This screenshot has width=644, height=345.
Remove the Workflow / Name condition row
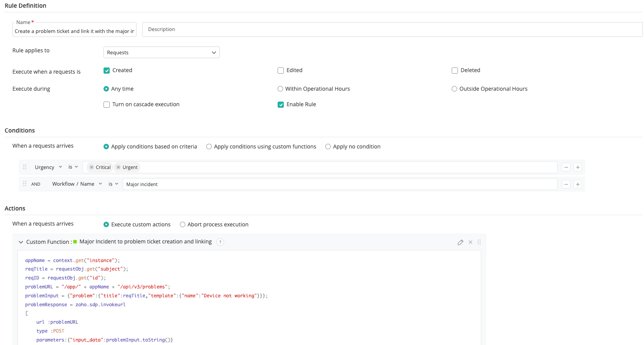(x=566, y=185)
